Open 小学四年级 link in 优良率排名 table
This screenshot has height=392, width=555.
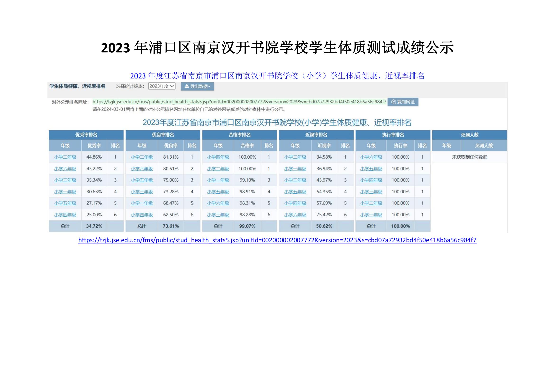(142, 214)
